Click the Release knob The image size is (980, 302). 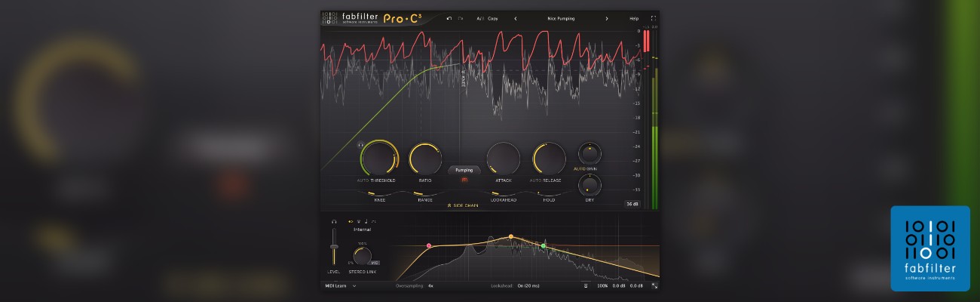pyautogui.click(x=550, y=158)
